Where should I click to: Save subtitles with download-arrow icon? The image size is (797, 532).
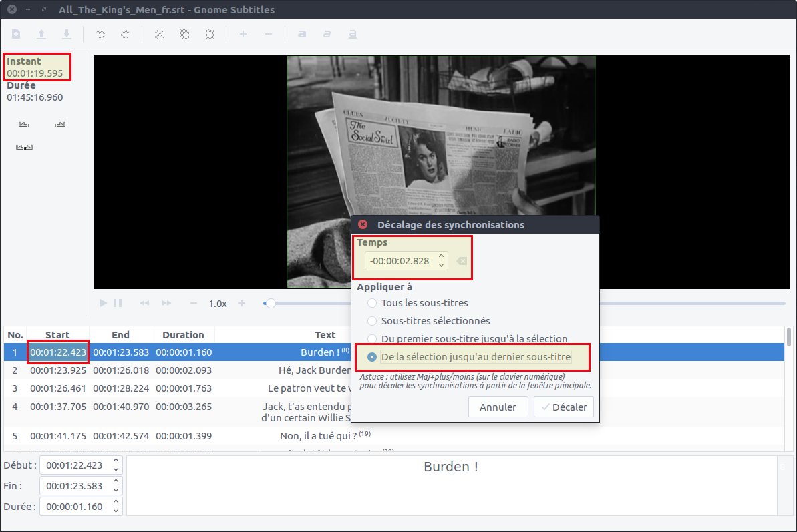tap(67, 34)
